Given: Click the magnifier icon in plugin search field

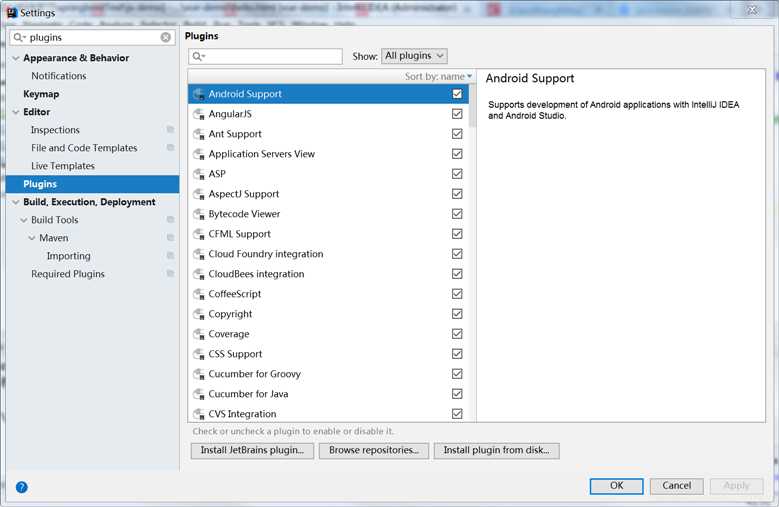Looking at the screenshot, I should pos(198,56).
